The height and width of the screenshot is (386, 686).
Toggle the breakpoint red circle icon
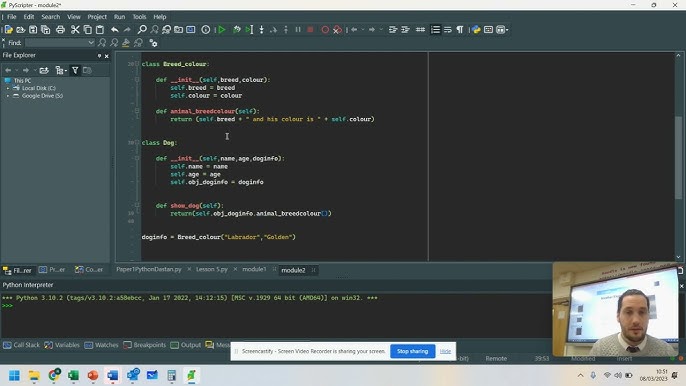point(325,30)
